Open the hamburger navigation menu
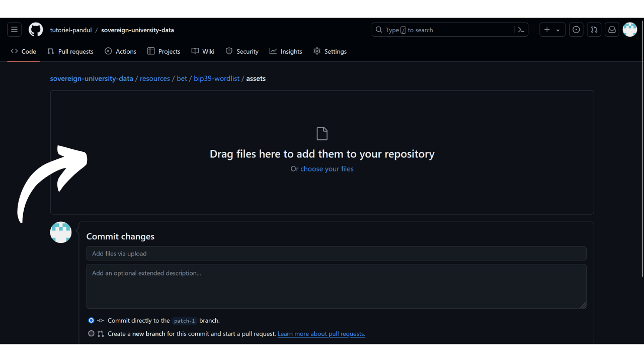Viewport: 644px width, 362px height. (14, 30)
